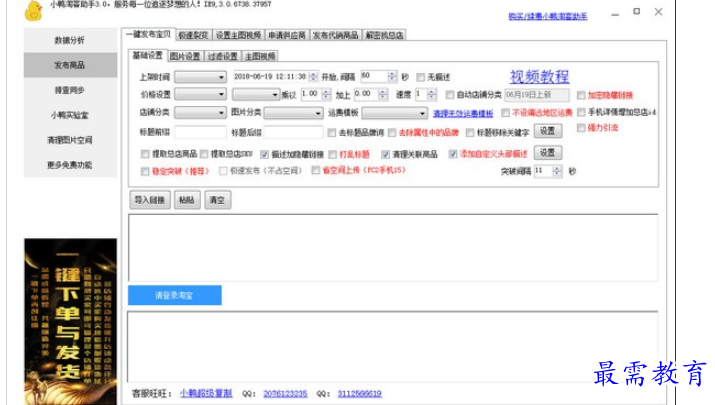Select the 基础设置 sub-tab
Screen dimensions: 715x405
coord(148,55)
